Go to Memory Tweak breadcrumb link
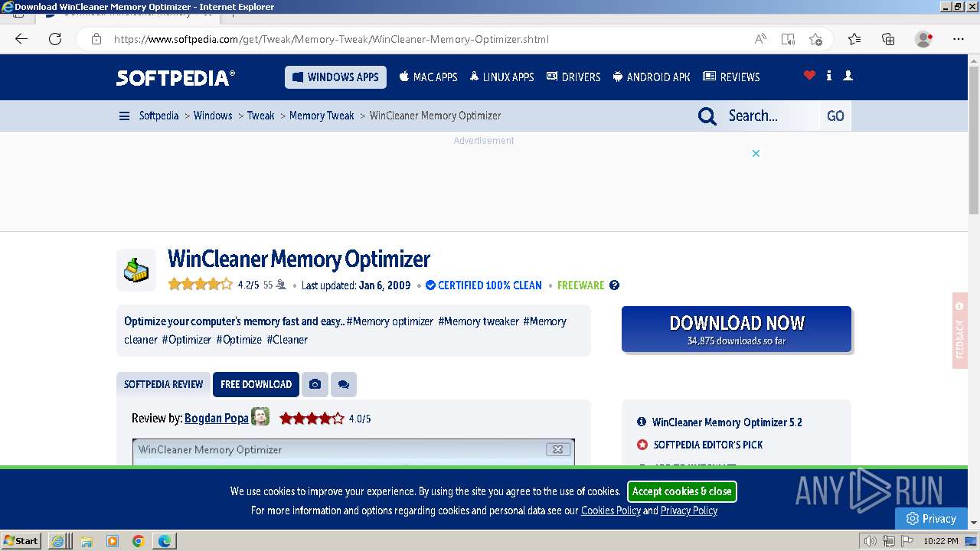This screenshot has height=551, width=980. pyautogui.click(x=322, y=116)
